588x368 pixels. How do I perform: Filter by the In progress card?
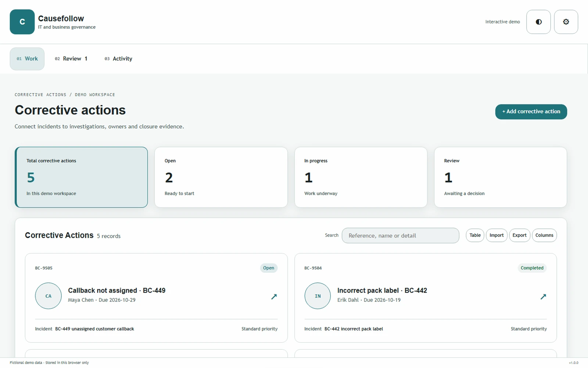coord(361,177)
